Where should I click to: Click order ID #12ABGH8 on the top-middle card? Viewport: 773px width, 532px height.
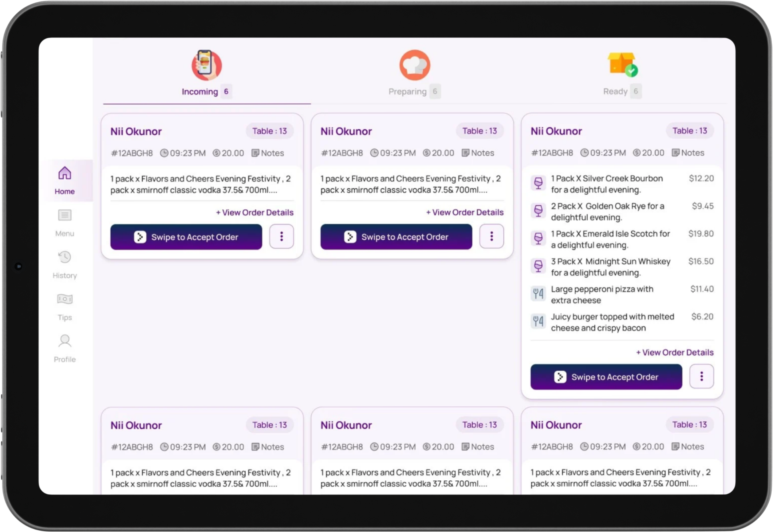tap(342, 153)
